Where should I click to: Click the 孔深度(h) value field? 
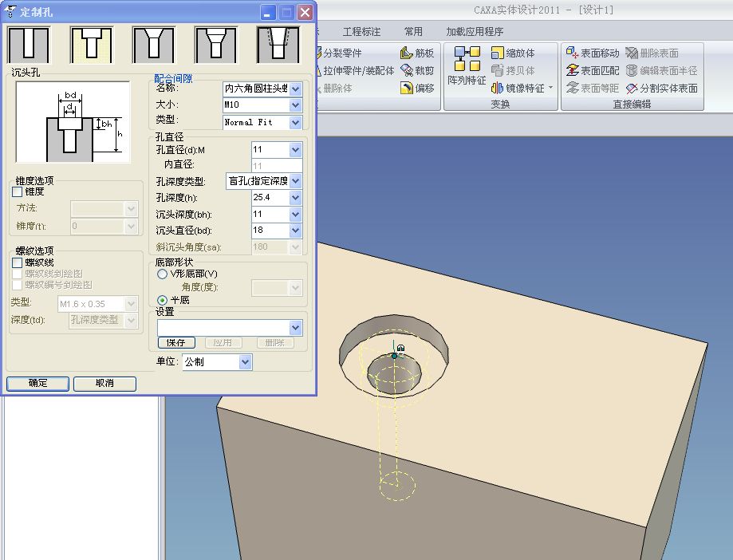point(269,198)
